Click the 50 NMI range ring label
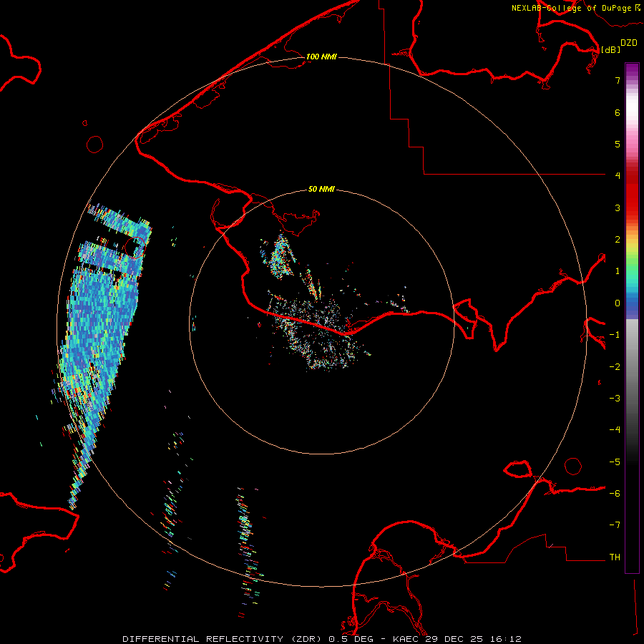This screenshot has width=644, height=644. (321, 189)
